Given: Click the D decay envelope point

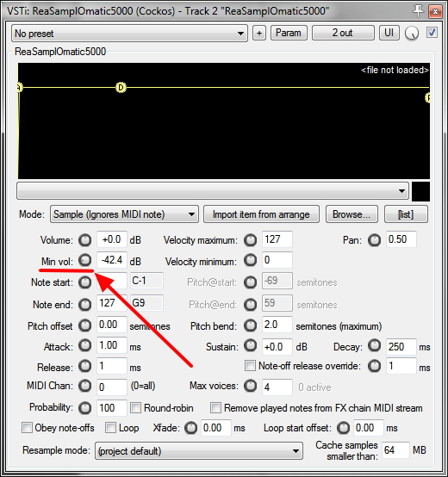Looking at the screenshot, I should 121,88.
